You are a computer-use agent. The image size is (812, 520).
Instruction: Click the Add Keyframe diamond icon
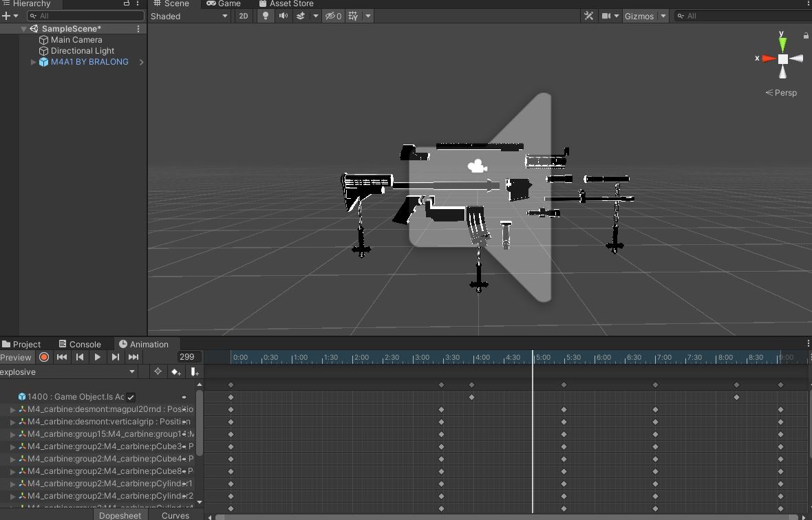pos(176,372)
